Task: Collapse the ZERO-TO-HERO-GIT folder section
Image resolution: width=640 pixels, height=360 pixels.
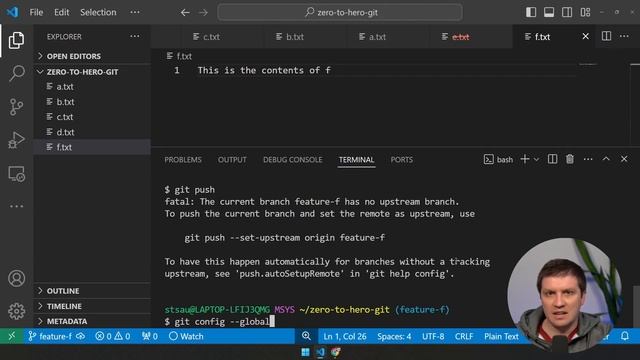Action: point(92,72)
